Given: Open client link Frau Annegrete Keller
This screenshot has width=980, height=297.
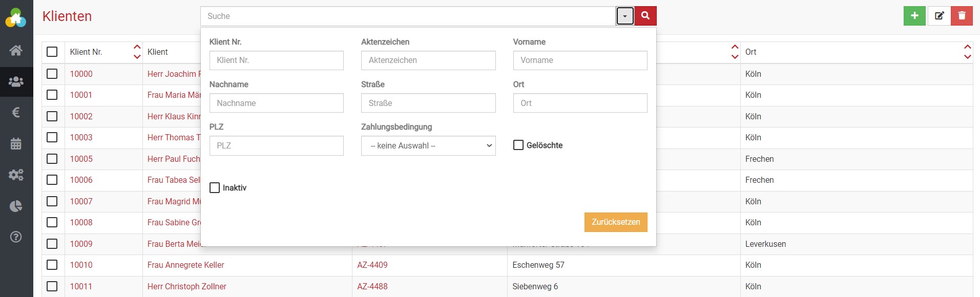Looking at the screenshot, I should 185,265.
